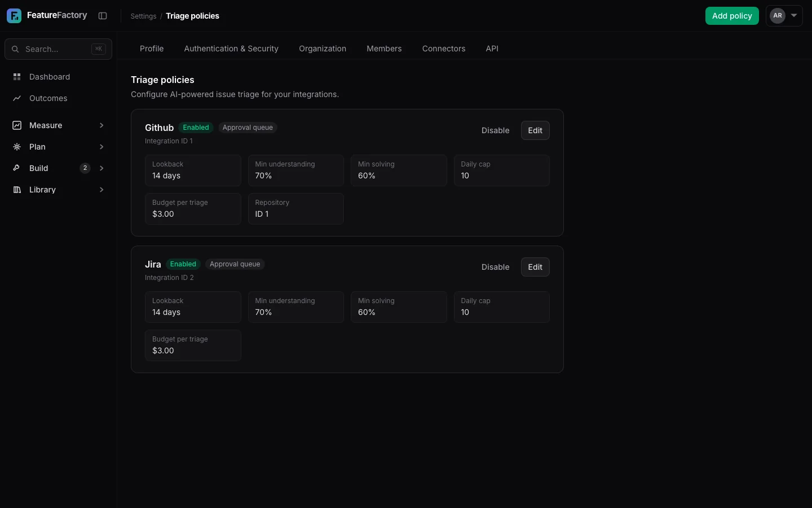Expand the Build section chevron
The image size is (812, 508).
click(x=101, y=168)
